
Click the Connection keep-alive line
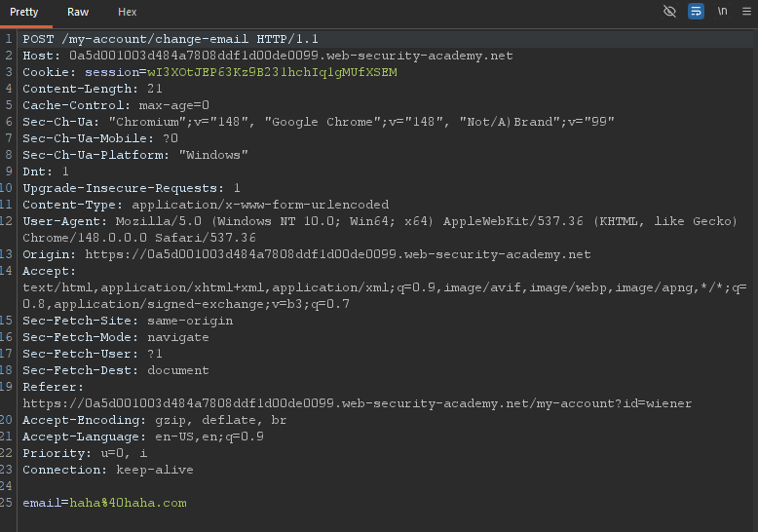coord(108,470)
